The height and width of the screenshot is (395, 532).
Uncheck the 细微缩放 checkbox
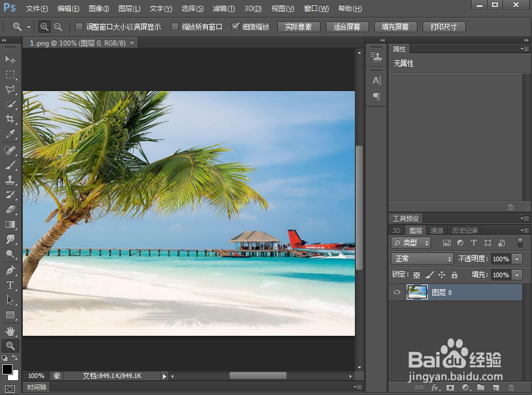pyautogui.click(x=235, y=27)
